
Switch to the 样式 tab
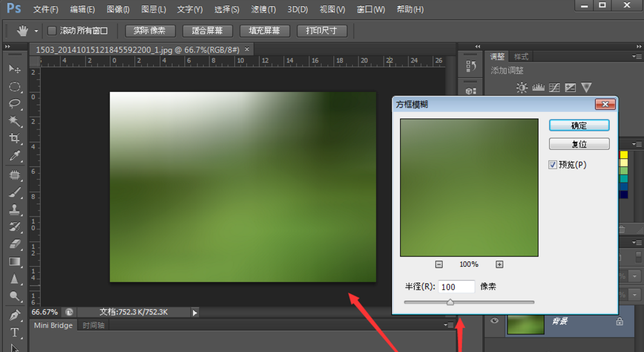coord(521,57)
